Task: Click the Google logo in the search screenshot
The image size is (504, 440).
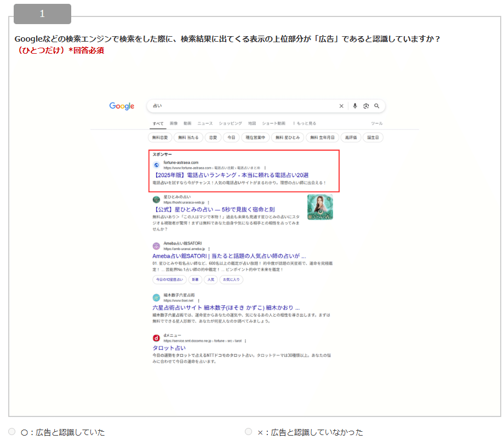Action: (x=122, y=106)
